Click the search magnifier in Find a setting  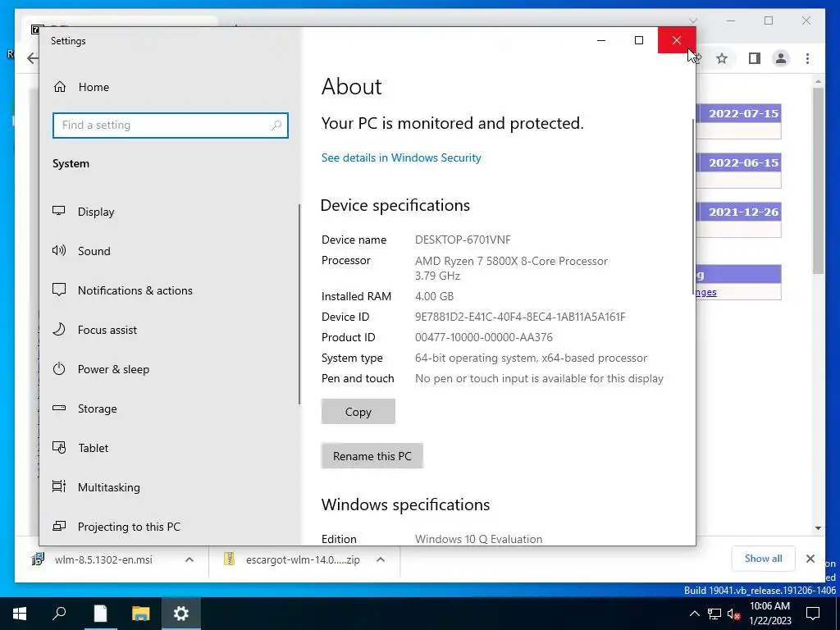point(276,126)
